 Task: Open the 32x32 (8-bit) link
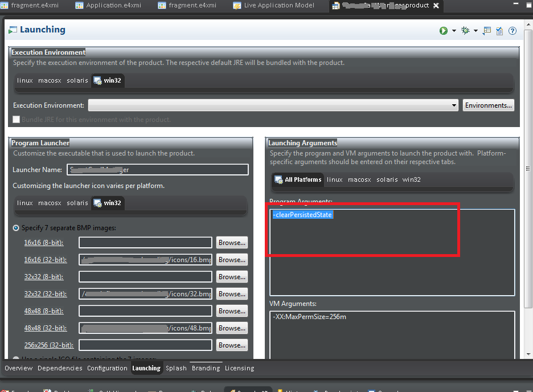click(43, 277)
